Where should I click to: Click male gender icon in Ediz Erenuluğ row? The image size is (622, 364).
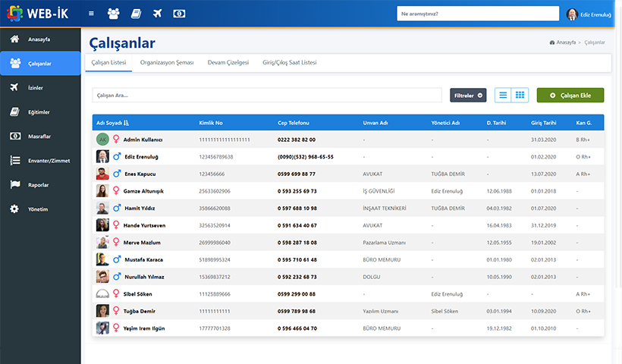(x=117, y=157)
